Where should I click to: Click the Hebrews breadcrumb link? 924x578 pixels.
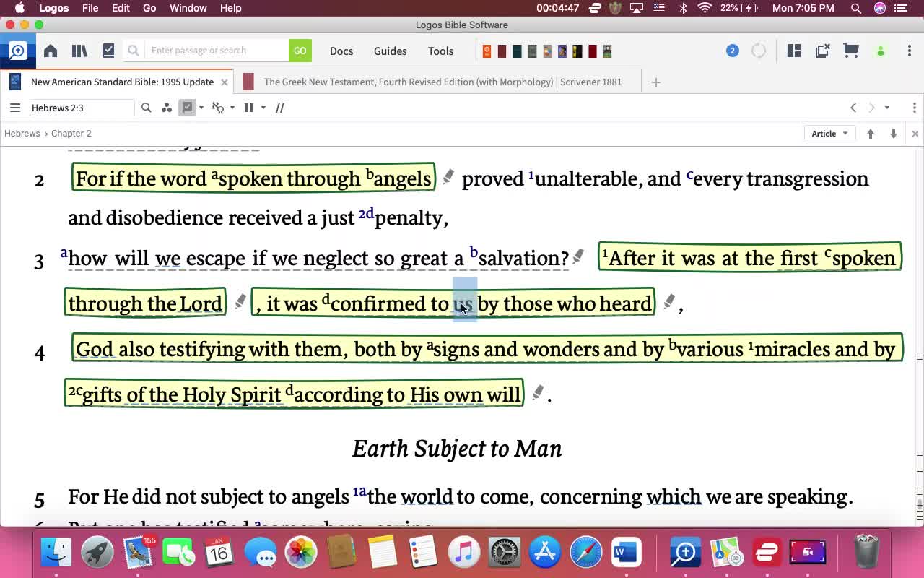pos(22,134)
